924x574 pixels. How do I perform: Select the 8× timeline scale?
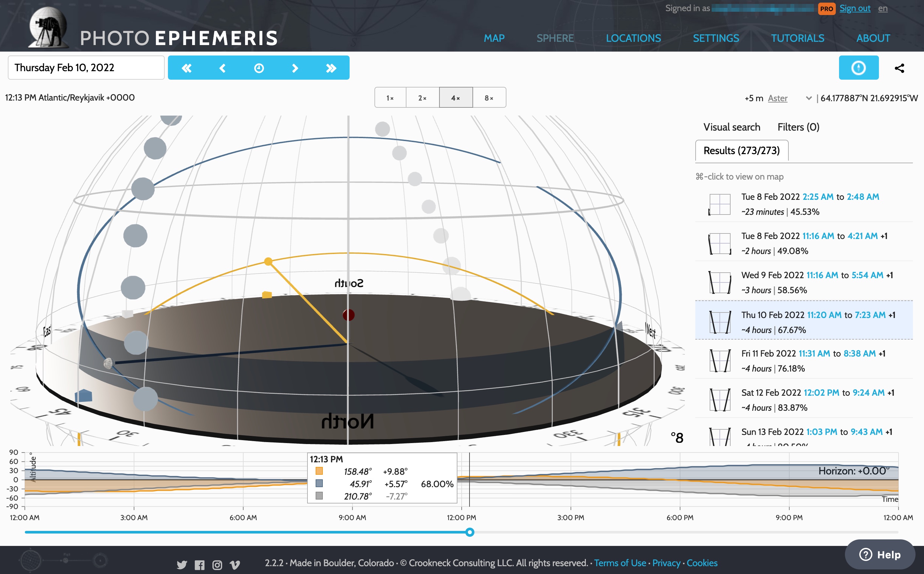tap(489, 98)
